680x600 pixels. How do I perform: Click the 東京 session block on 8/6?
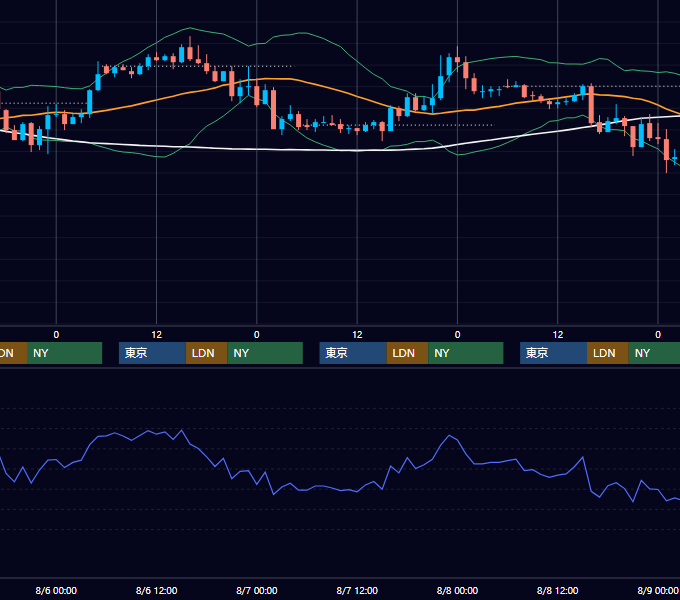(152, 353)
